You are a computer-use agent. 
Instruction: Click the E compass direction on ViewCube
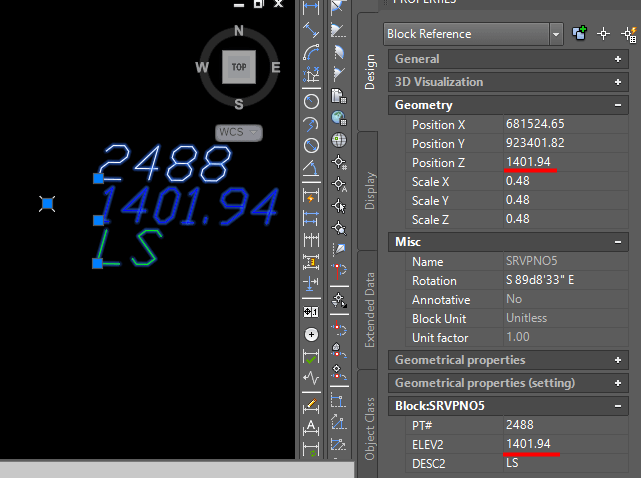(x=276, y=67)
